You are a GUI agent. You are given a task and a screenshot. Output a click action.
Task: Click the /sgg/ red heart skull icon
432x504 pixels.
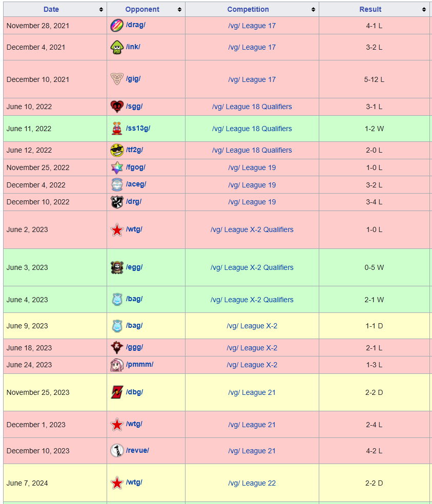pyautogui.click(x=117, y=107)
